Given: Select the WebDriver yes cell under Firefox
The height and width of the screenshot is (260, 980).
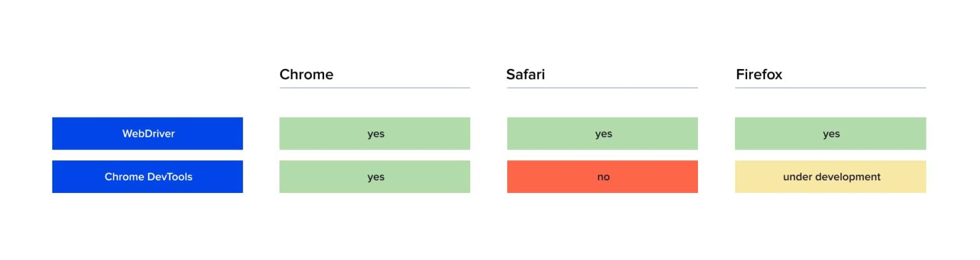Looking at the screenshot, I should pyautogui.click(x=830, y=134).
